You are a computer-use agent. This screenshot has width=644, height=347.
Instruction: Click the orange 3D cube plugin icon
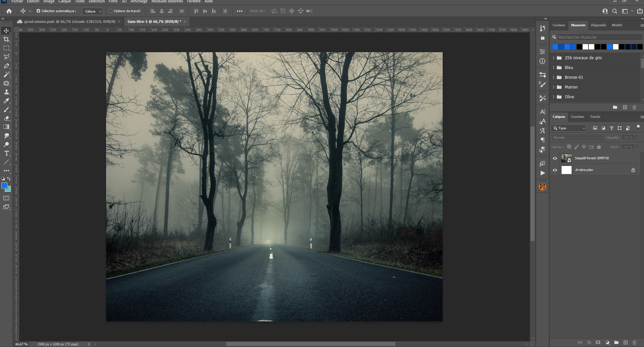point(542,186)
